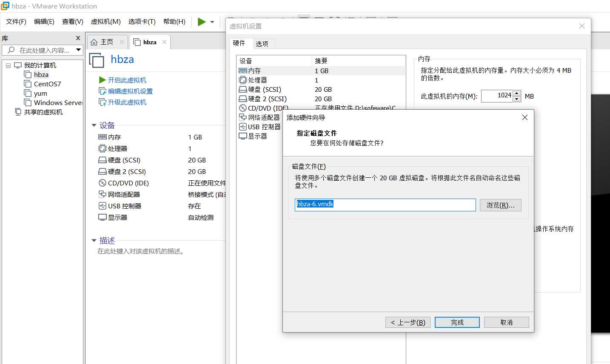Click the shared VMs icon in tree
610x364 pixels.
click(x=18, y=112)
